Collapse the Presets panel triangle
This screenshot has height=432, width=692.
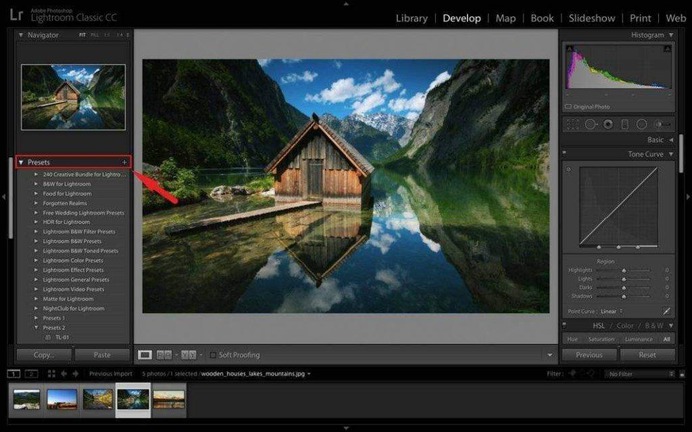click(x=21, y=162)
